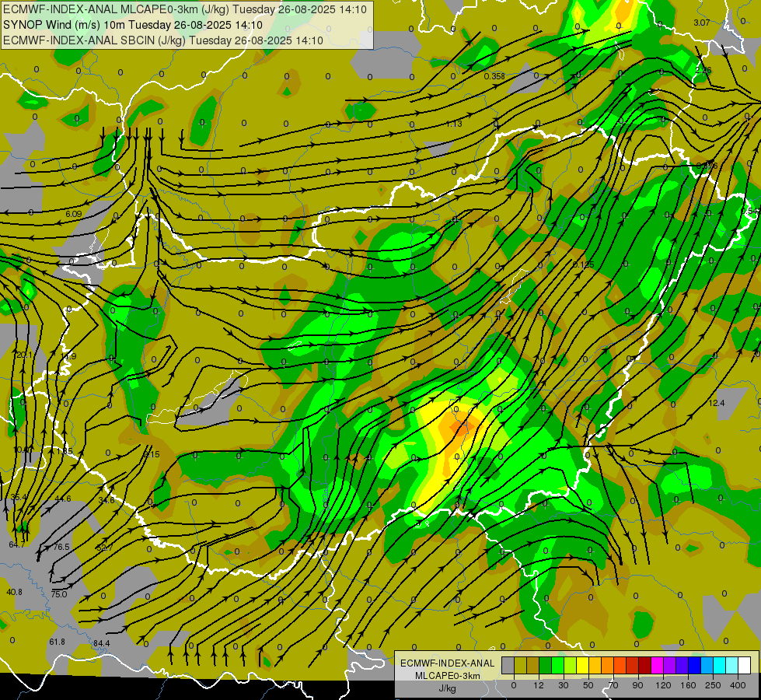Click the dark green legend swatch
The height and width of the screenshot is (700, 761).
546,665
